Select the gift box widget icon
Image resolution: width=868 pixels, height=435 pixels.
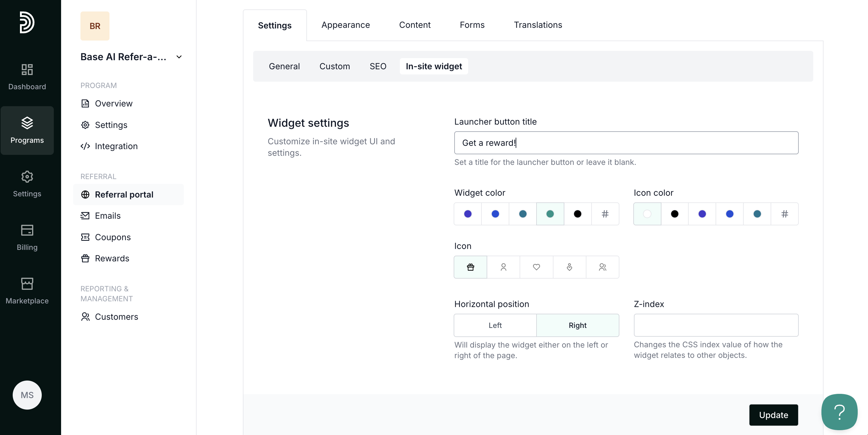pyautogui.click(x=470, y=267)
